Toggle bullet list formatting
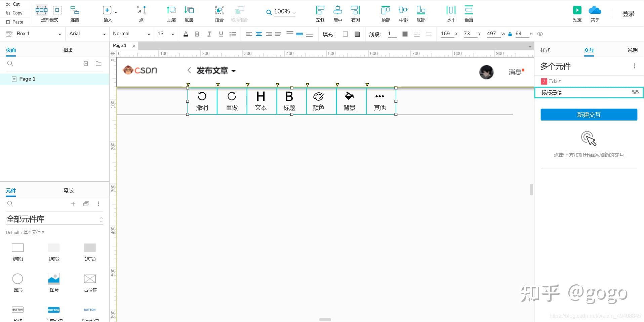644x322 pixels. point(233,34)
